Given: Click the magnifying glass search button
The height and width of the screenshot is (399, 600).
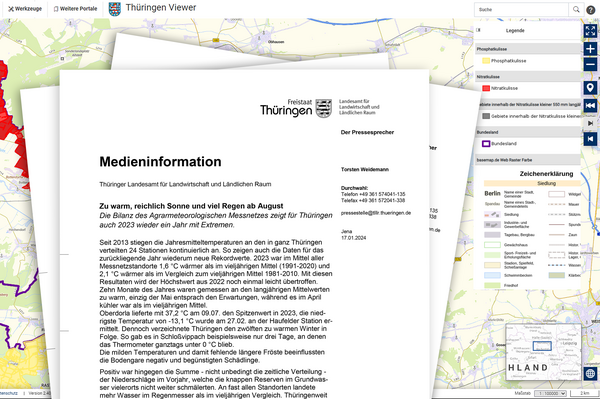Looking at the screenshot, I should (x=576, y=10).
